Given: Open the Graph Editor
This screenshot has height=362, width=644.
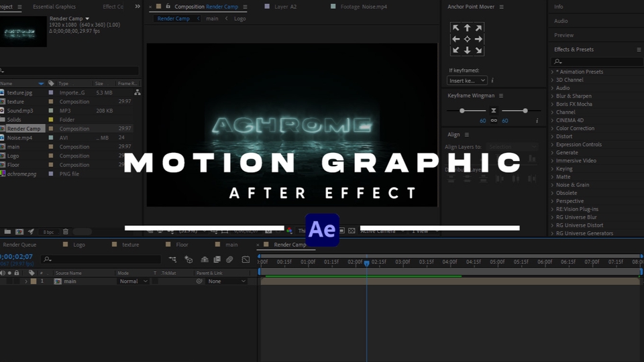Looking at the screenshot, I should click(x=246, y=259).
